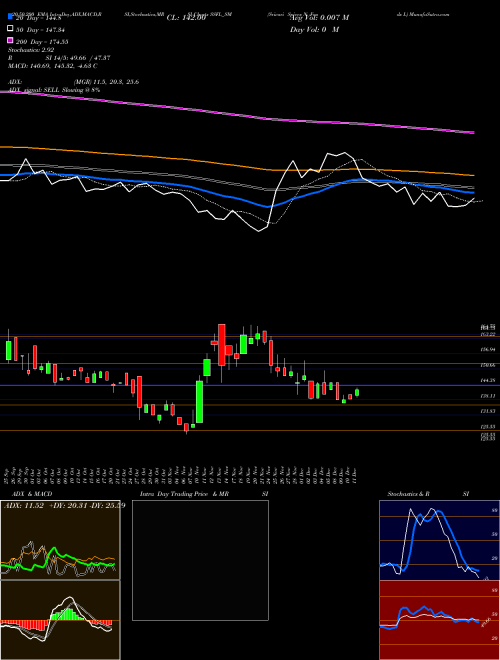Viewport: 500px width, 660px height.
Task: Click the 'ADX: 11.52 +DY: 20.31 -DY: 25.59' header
Action: 64,505
